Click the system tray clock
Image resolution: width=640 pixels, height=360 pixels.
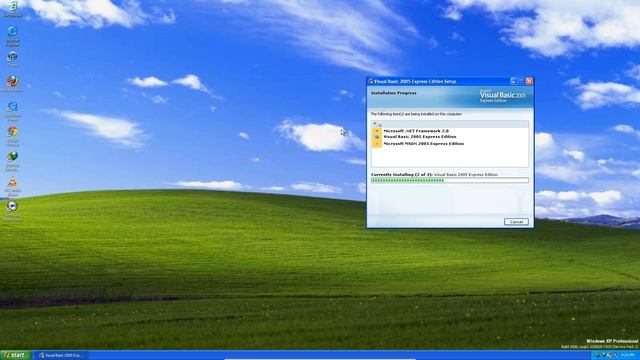[x=627, y=356]
